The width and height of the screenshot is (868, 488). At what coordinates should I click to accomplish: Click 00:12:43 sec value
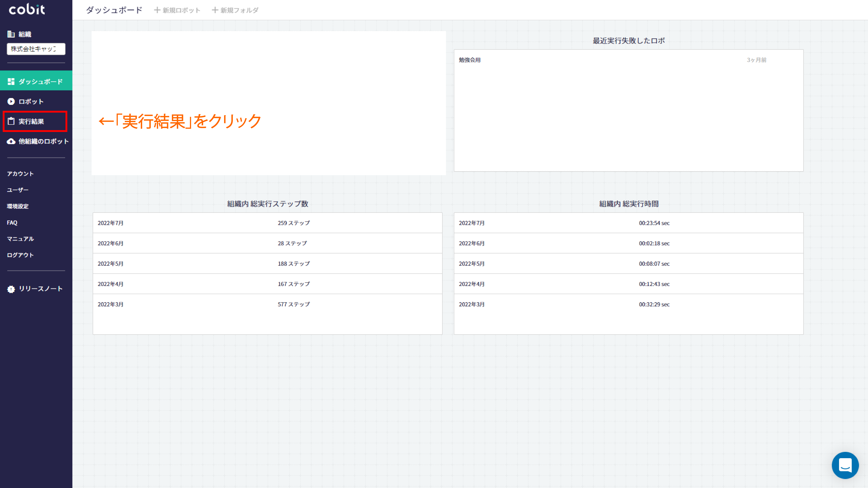(654, 284)
